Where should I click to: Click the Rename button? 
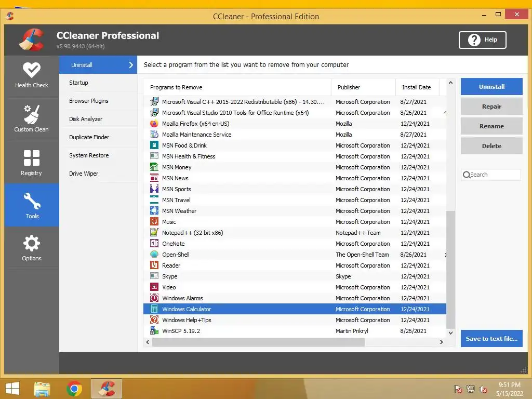pos(491,126)
